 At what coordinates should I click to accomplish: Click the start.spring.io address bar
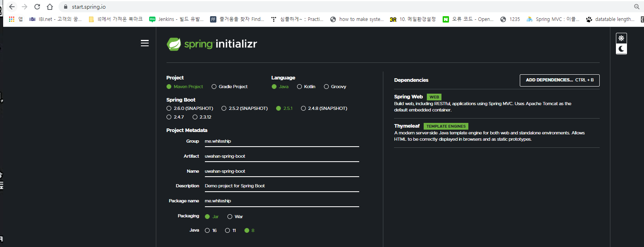tap(348, 7)
